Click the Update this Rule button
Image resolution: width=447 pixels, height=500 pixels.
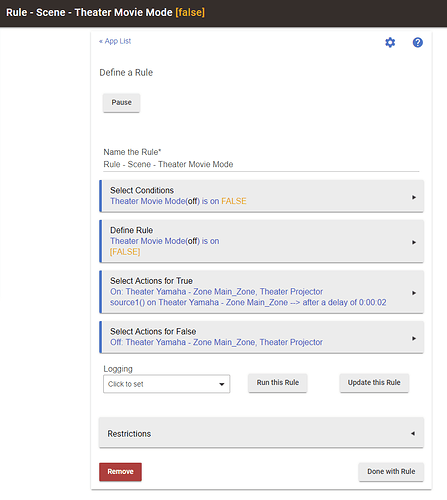pos(374,383)
